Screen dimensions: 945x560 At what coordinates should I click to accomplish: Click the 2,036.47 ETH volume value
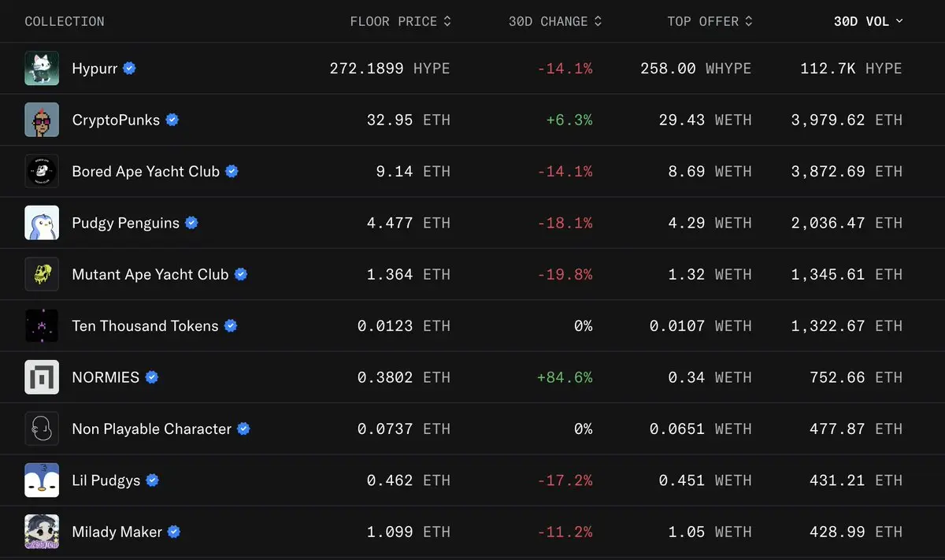(847, 223)
